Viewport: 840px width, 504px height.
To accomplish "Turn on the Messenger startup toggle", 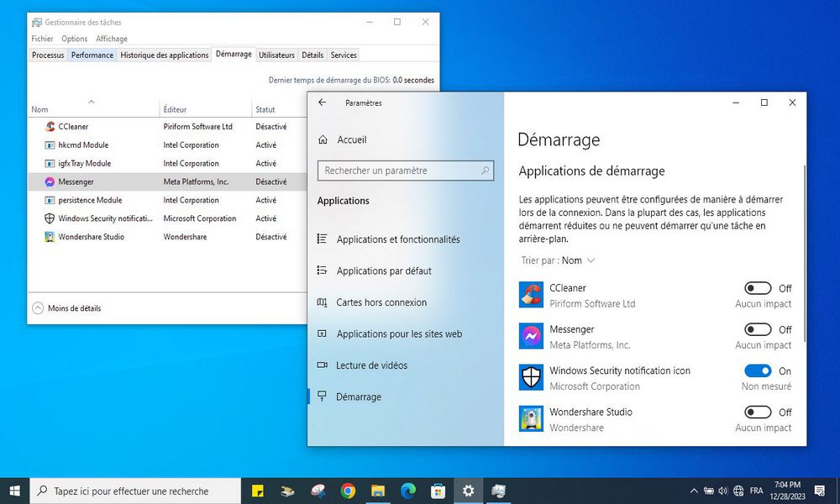I will point(758,329).
